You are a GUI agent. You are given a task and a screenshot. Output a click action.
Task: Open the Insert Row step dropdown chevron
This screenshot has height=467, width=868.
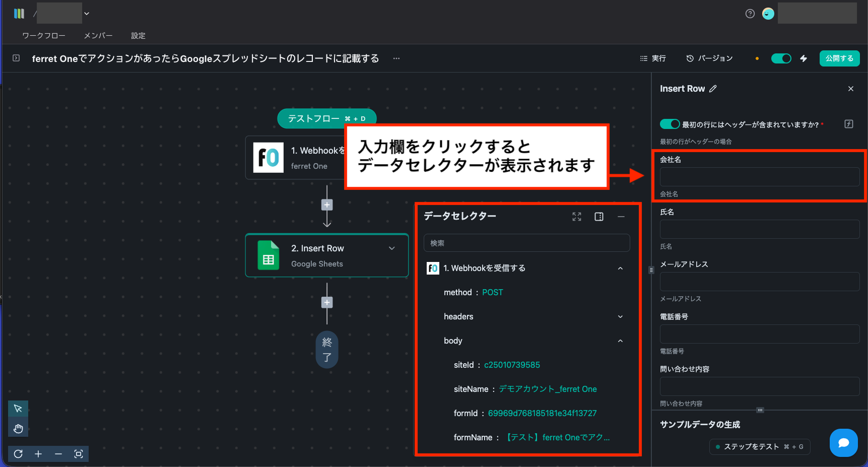click(x=392, y=248)
